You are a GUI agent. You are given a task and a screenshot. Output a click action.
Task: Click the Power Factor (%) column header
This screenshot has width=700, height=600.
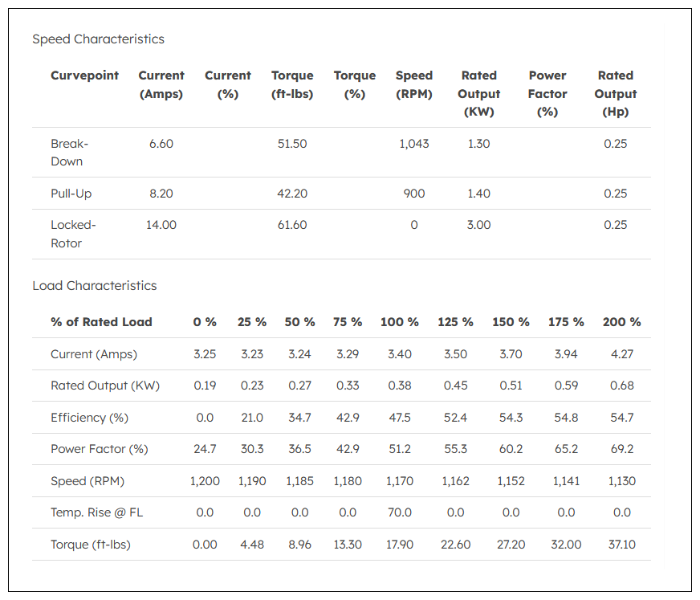(547, 94)
